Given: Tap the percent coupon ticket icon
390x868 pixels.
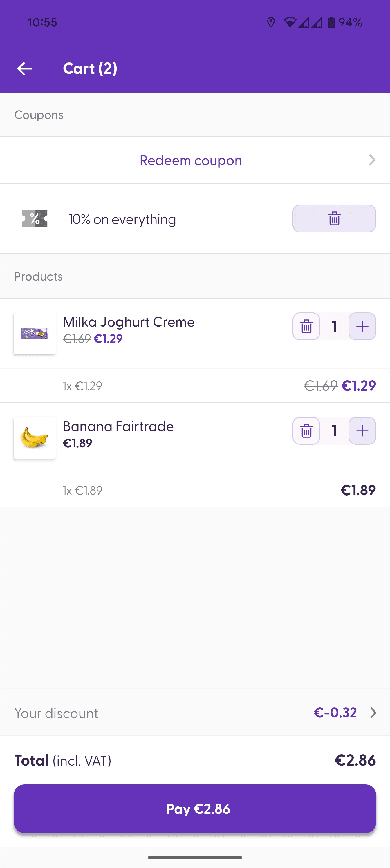Looking at the screenshot, I should click(35, 219).
